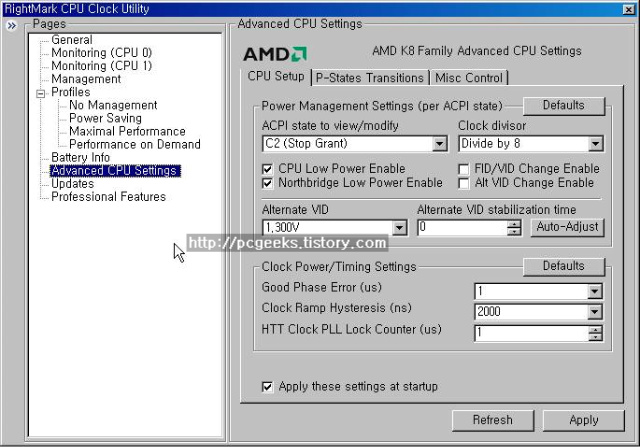Go to the Management page
The image size is (640, 447).
click(86, 79)
